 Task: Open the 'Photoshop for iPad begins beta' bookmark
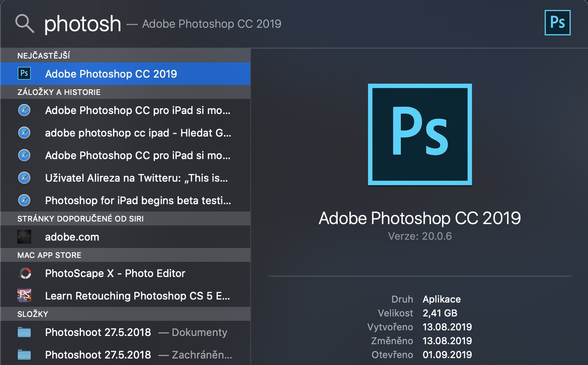pyautogui.click(x=138, y=201)
